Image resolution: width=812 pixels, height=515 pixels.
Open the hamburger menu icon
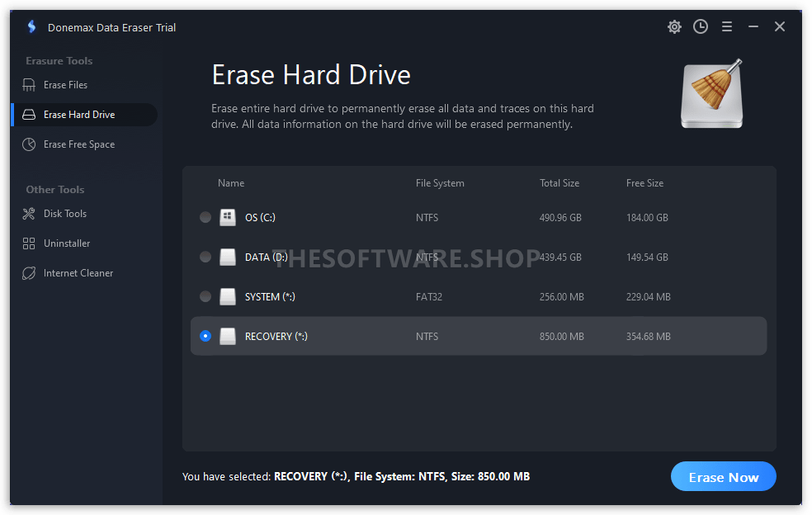[x=727, y=26]
